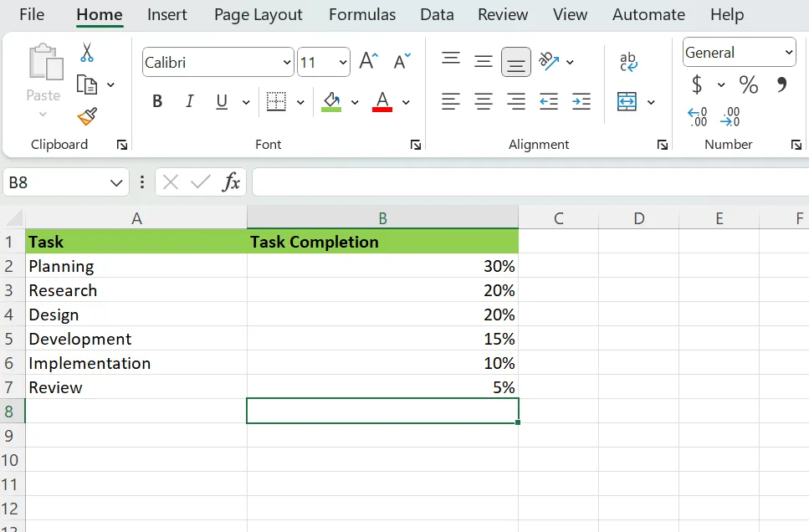
Task: Align text right
Action: (x=516, y=101)
